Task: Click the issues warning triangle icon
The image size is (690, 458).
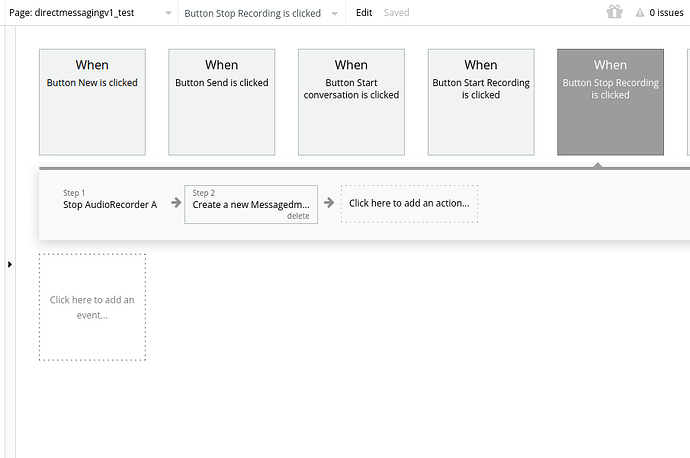Action: click(x=640, y=13)
